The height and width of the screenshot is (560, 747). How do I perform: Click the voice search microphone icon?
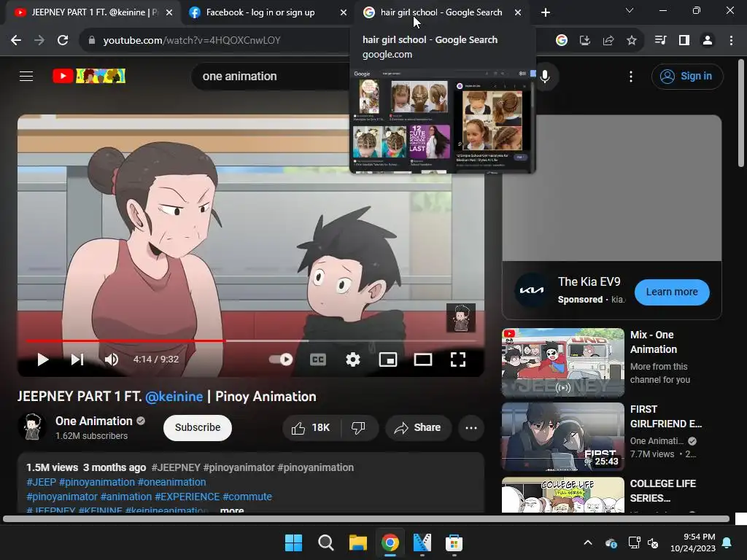pyautogui.click(x=545, y=76)
